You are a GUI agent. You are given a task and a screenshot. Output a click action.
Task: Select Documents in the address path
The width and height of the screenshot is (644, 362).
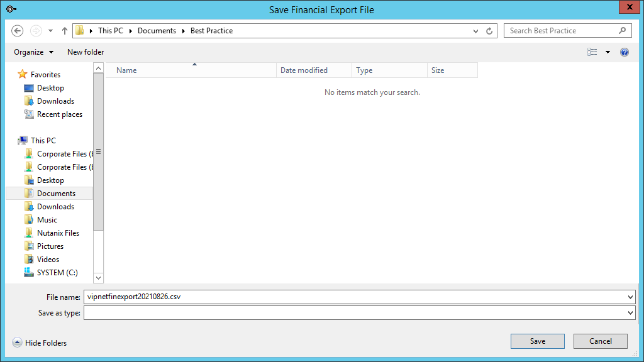157,31
